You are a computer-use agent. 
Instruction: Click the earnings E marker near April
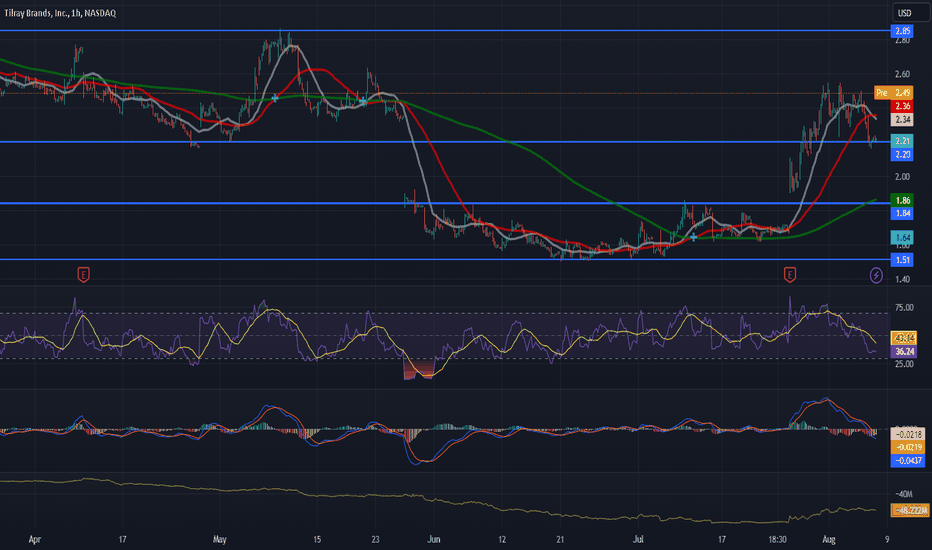(84, 275)
